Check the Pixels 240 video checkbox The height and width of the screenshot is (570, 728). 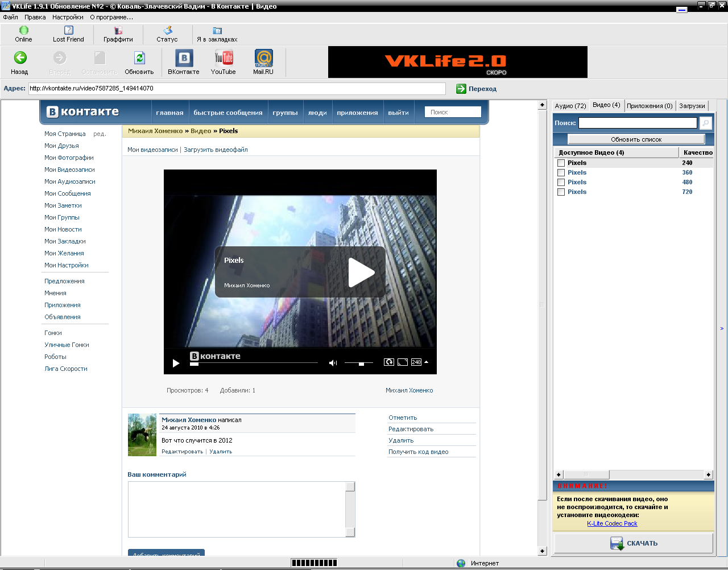point(561,163)
